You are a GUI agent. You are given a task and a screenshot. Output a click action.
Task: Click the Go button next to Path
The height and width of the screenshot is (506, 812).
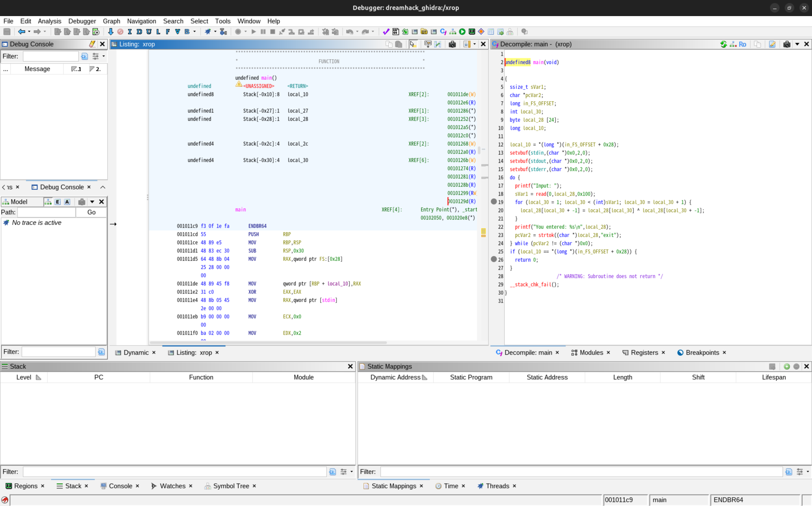pos(91,212)
